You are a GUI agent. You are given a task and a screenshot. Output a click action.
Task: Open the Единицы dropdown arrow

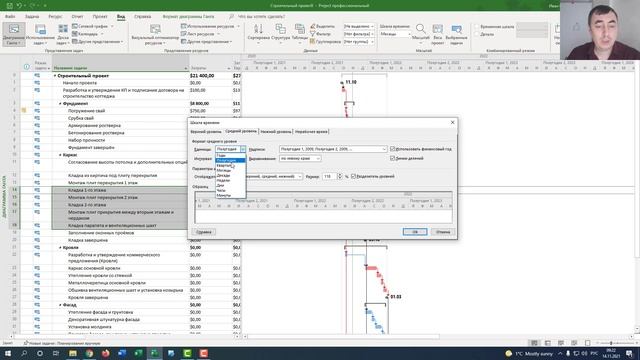[243, 149]
